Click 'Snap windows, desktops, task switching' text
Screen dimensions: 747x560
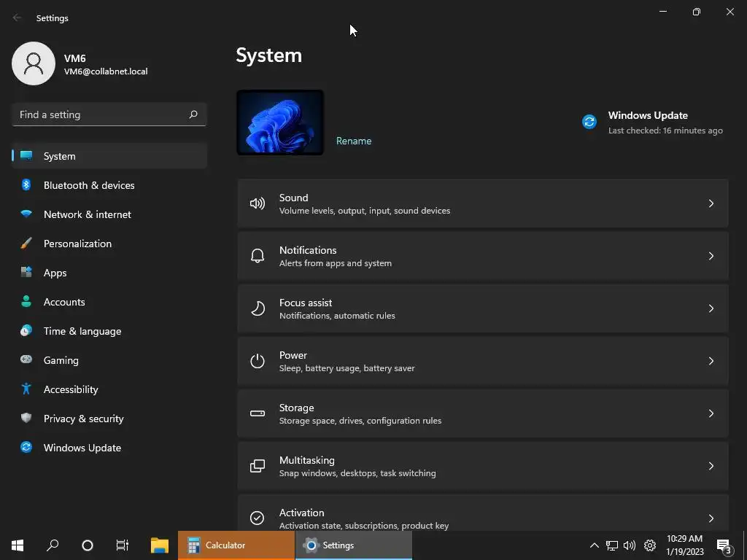point(357,472)
